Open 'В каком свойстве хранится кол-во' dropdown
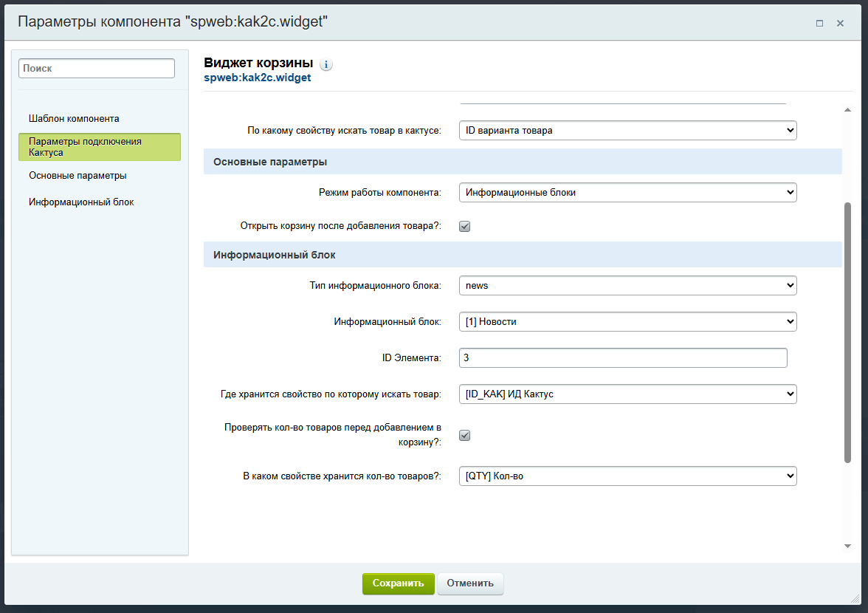Image resolution: width=868 pixels, height=613 pixels. coord(627,476)
